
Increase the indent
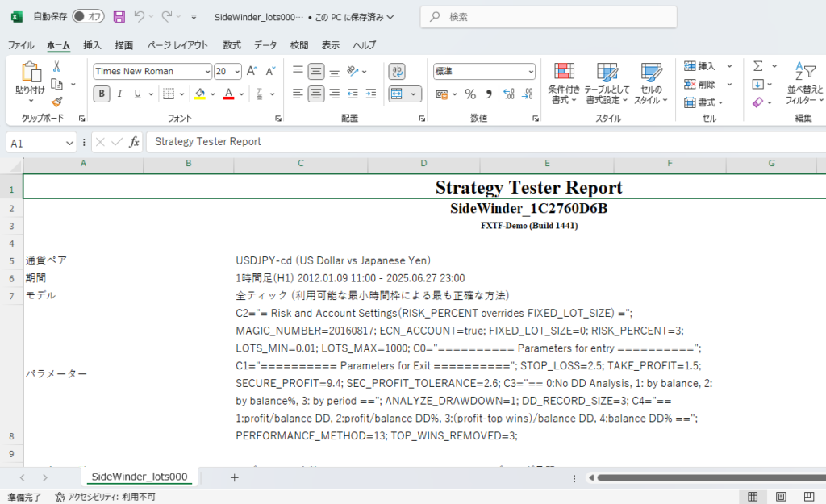[x=371, y=94]
